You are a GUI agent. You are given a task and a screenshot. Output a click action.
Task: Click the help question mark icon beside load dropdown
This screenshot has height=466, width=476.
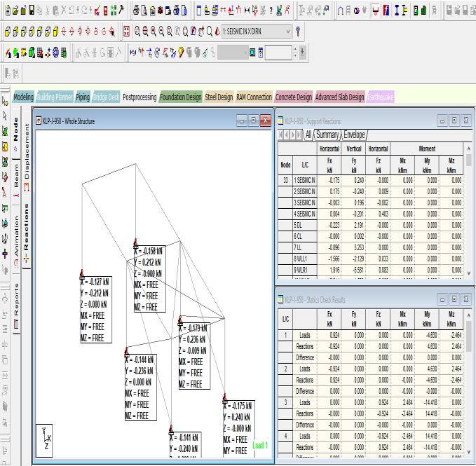(299, 32)
